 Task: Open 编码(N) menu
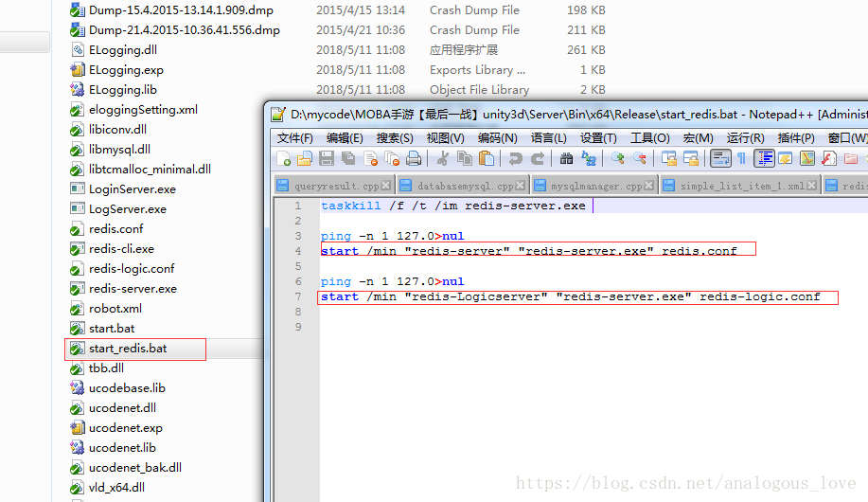tap(497, 138)
